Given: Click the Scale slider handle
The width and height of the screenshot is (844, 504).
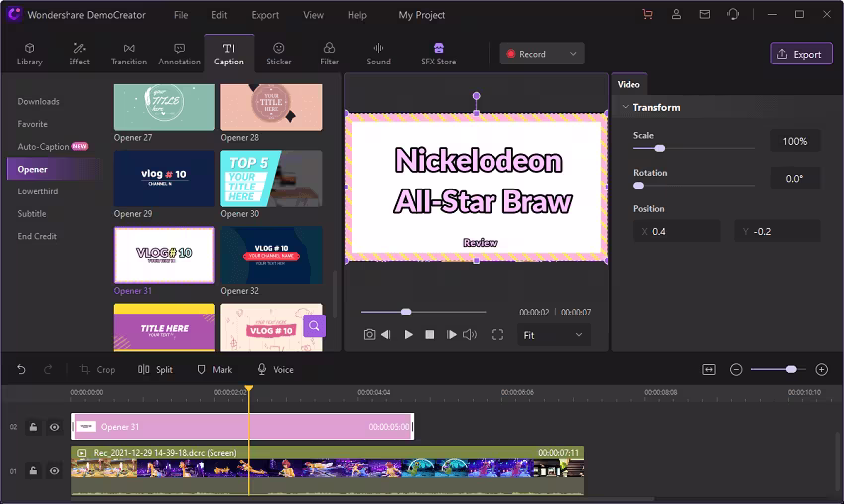Looking at the screenshot, I should [x=660, y=148].
